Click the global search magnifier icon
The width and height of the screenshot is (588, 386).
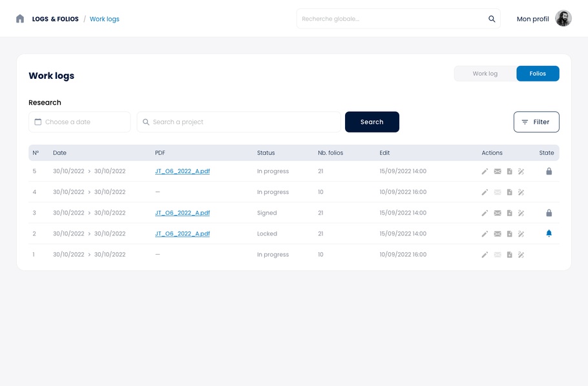click(492, 19)
